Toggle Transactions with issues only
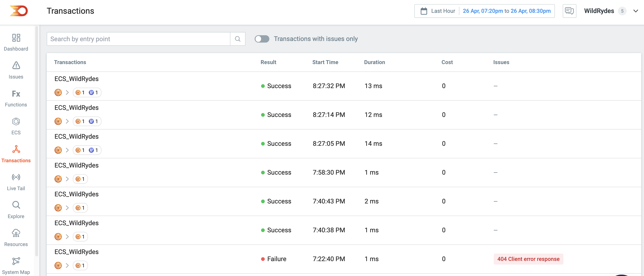Image resolution: width=644 pixels, height=276 pixels. [x=262, y=39]
